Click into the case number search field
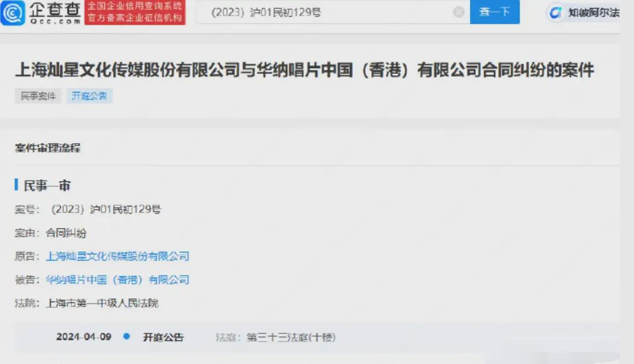Screen dimensions: 634x364 (x=326, y=12)
